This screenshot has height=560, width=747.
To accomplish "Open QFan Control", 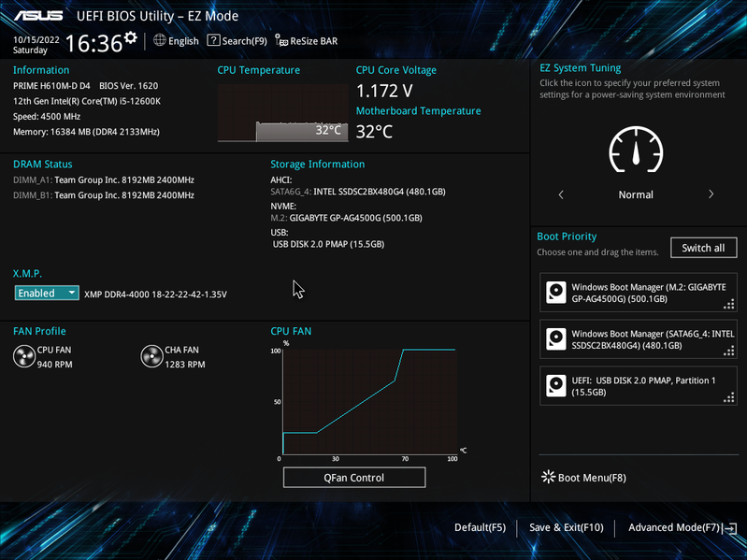I will click(354, 478).
